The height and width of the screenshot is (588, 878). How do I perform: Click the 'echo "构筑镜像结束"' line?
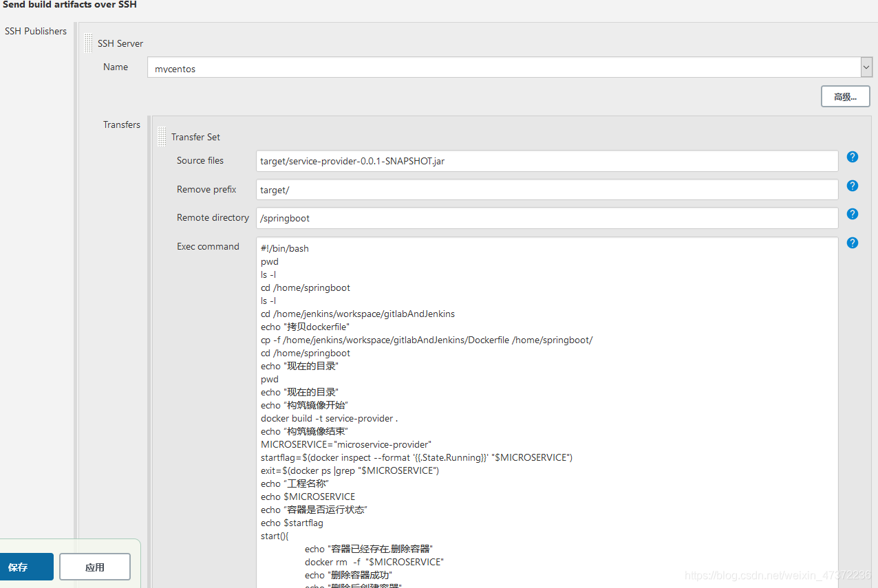[x=304, y=431]
